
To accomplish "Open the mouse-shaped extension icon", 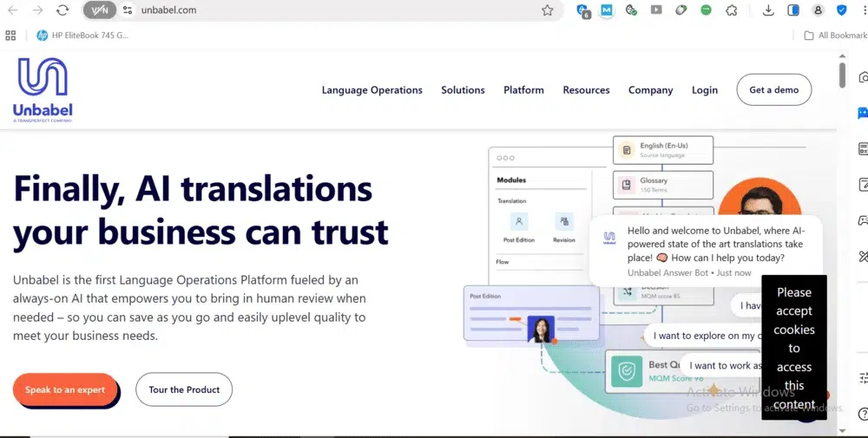I will click(x=681, y=10).
